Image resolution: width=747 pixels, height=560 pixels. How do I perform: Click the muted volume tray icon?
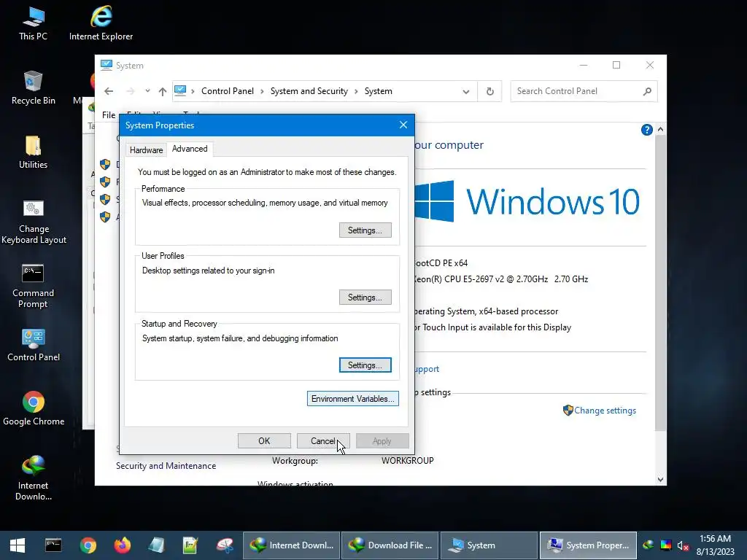683,545
